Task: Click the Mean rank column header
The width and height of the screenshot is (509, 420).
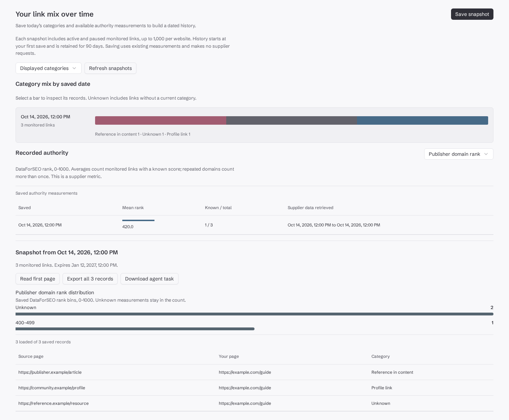Action: coord(133,208)
